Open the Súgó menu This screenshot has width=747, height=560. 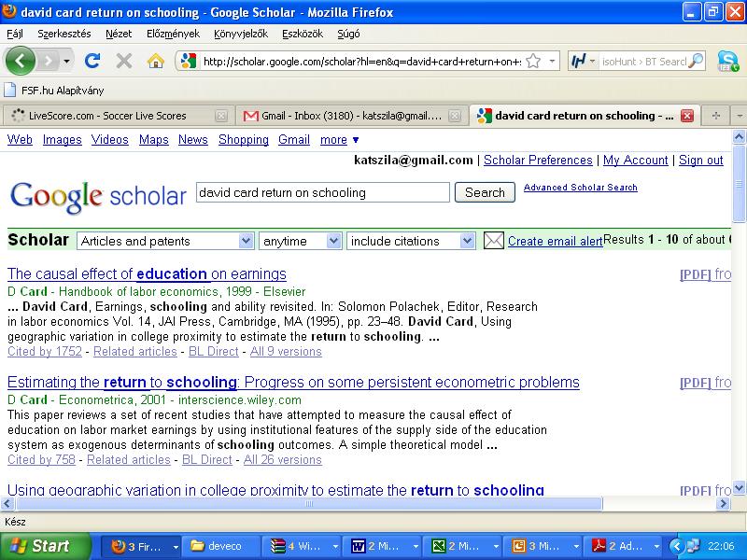coord(348,34)
